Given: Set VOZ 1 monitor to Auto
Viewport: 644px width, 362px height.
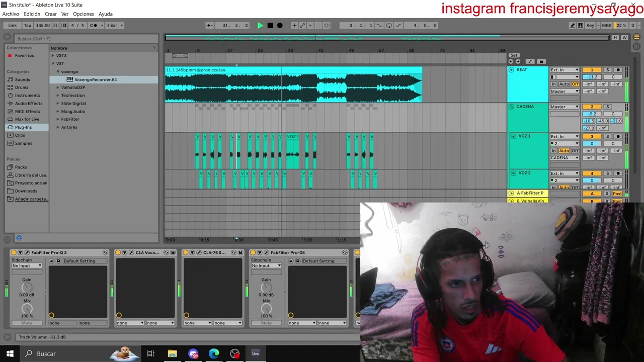Looking at the screenshot, I should click(x=564, y=151).
